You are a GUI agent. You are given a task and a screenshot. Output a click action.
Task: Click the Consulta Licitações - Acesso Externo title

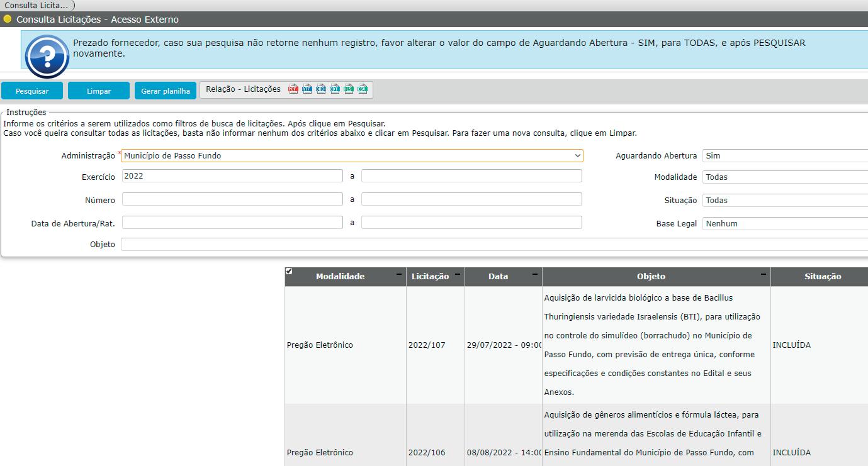[x=98, y=19]
